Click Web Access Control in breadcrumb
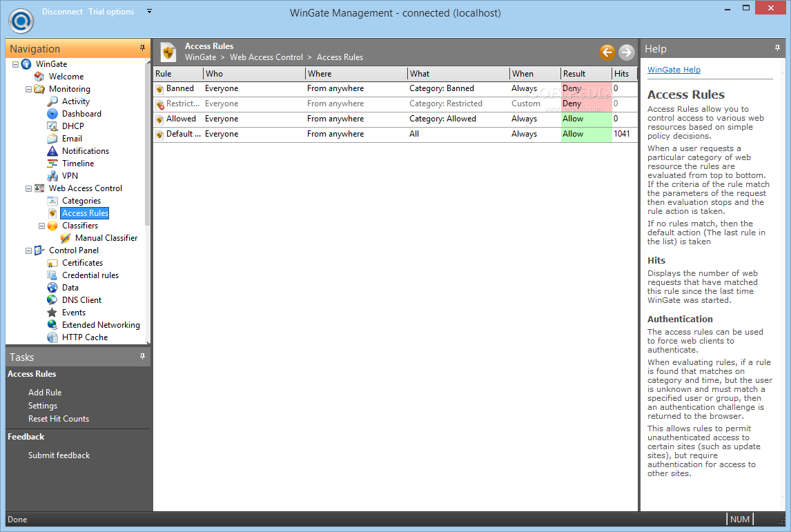 coord(266,57)
